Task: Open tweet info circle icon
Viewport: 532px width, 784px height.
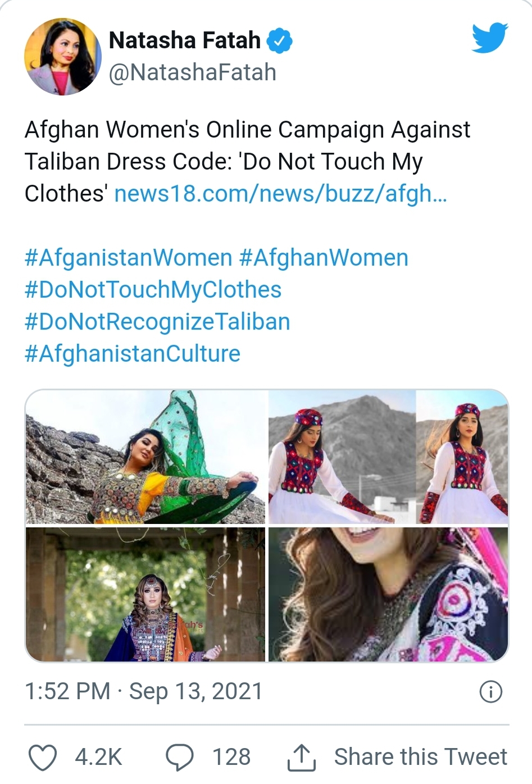Action: (x=490, y=691)
